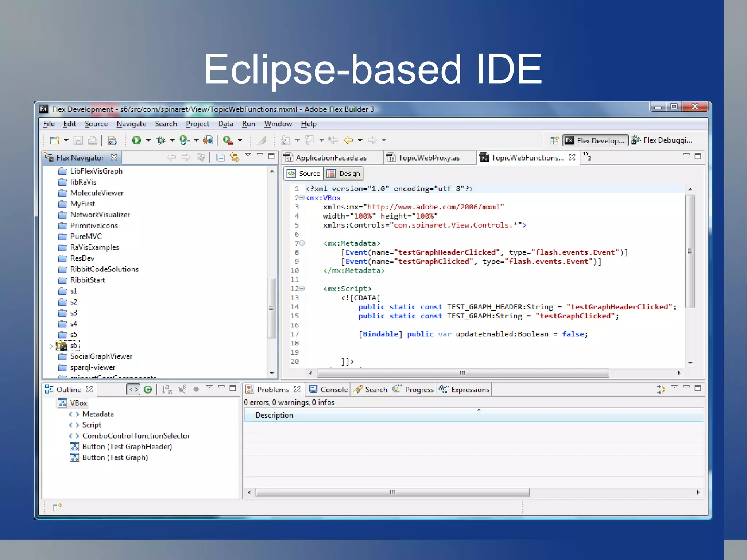Viewport: 747px width, 560px height.
Task: Switch to the TopicWebProxy.as tab
Action: [429, 158]
